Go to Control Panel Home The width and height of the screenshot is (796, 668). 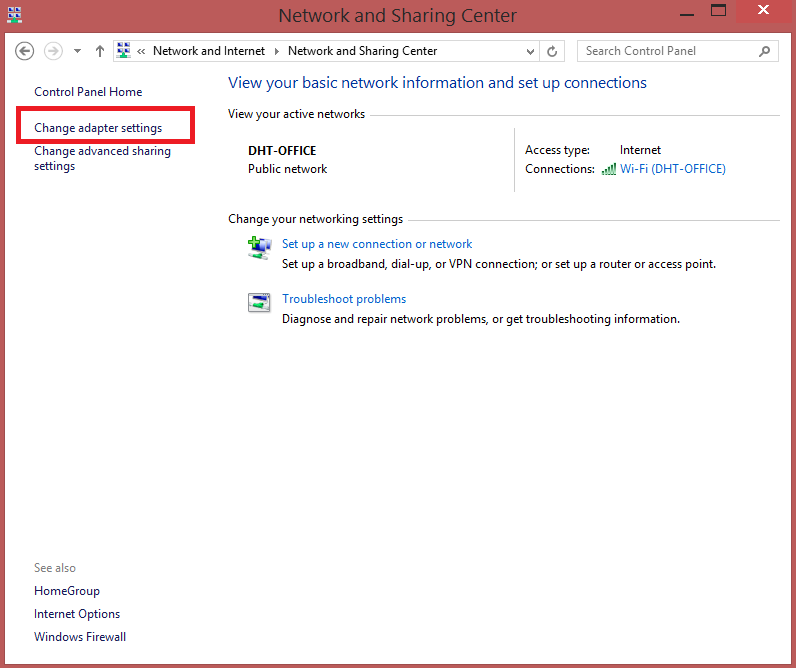[88, 92]
